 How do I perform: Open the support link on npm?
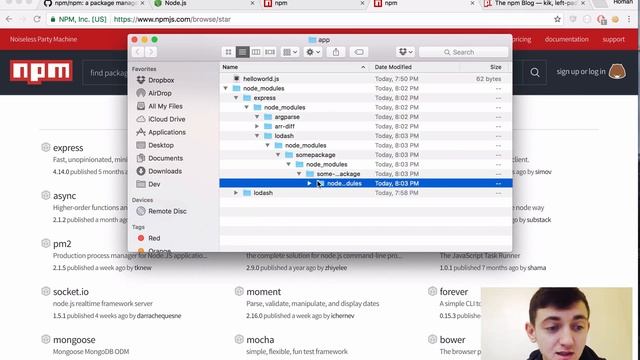coord(613,40)
